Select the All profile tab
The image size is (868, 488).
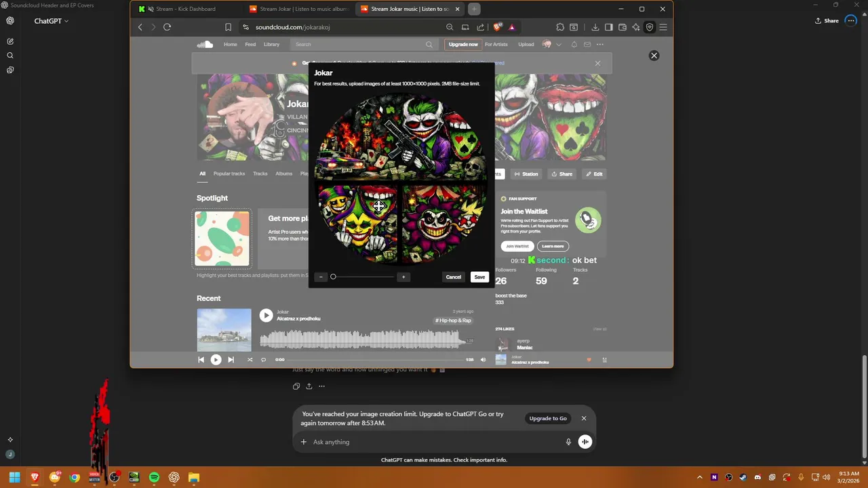tap(202, 174)
